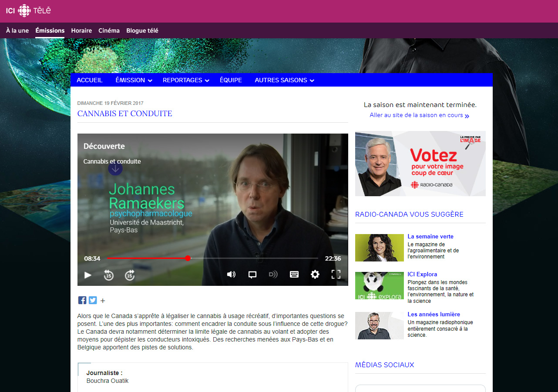Skip forward 15 seconds in video
This screenshot has width=558, height=392.
130,275
